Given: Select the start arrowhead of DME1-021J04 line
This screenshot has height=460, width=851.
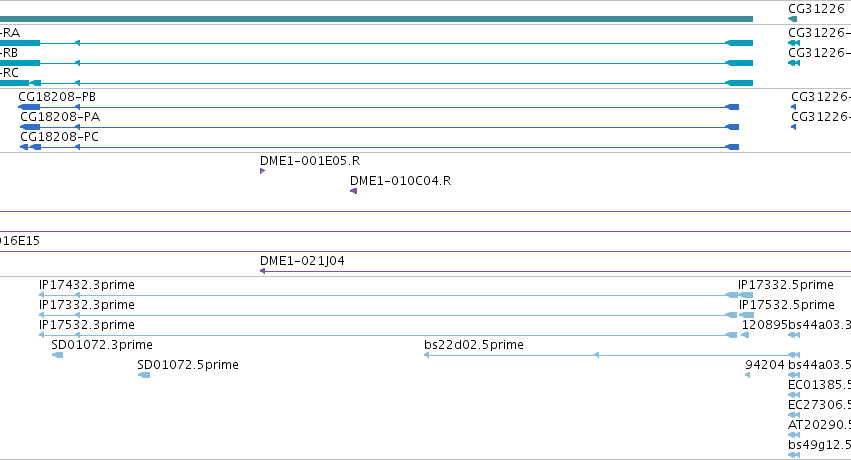Looking at the screenshot, I should click(263, 271).
